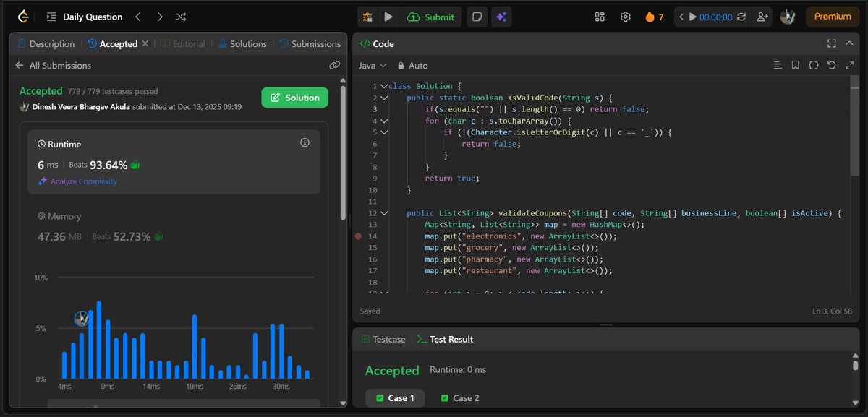The height and width of the screenshot is (417, 868).
Task: Open the Solutions tab
Action: tap(242, 44)
